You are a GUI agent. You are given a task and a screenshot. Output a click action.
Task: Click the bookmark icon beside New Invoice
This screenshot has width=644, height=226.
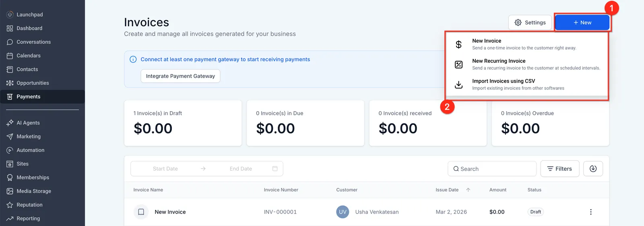(141, 212)
